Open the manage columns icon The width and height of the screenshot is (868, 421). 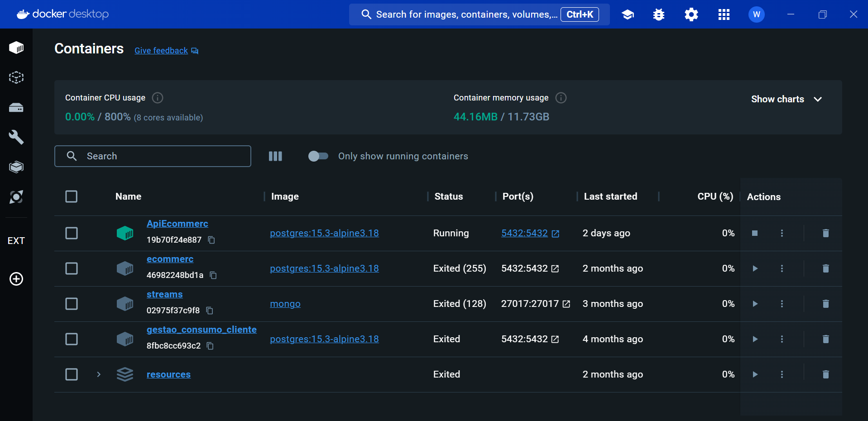click(275, 156)
